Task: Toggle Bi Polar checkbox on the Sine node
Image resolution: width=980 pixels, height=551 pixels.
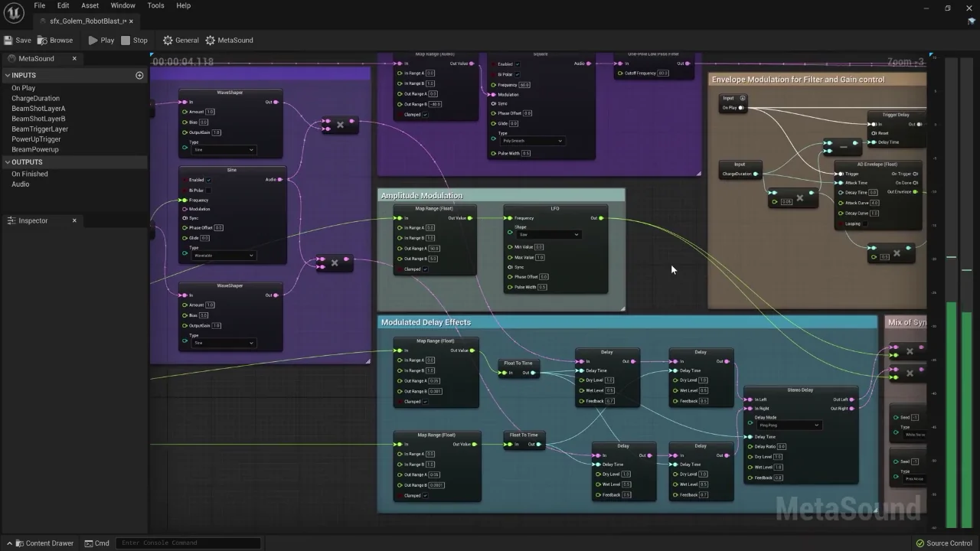Action: point(208,191)
